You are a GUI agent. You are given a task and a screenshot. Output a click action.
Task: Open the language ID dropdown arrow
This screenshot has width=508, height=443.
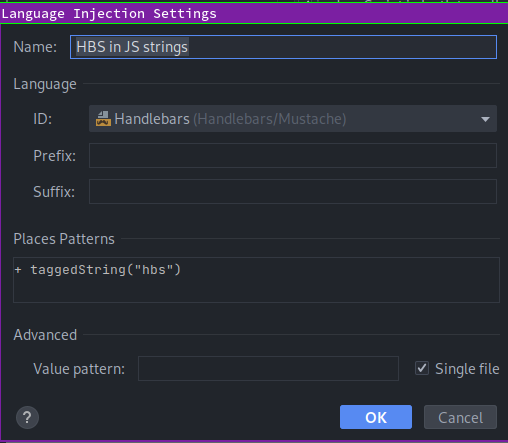485,119
